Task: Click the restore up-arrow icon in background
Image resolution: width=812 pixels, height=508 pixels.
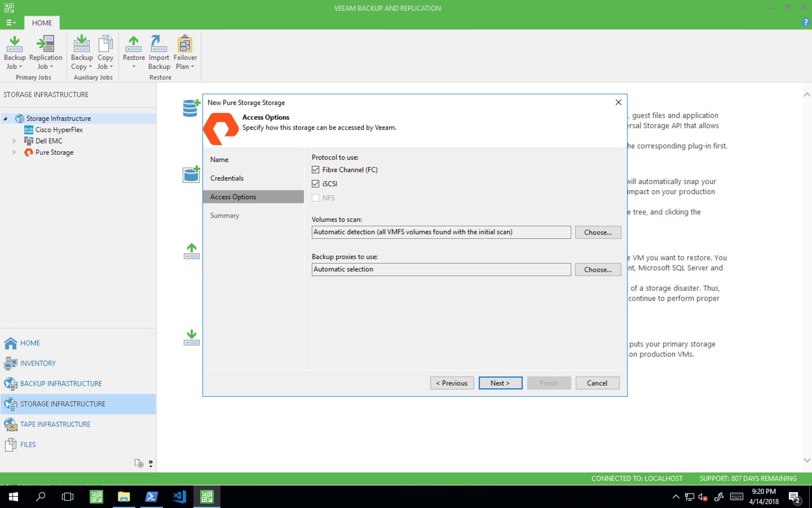Action: tap(191, 251)
